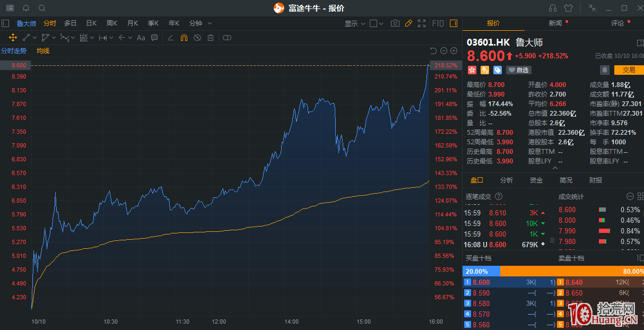Toggle hide drawings eye icon

tap(197, 38)
